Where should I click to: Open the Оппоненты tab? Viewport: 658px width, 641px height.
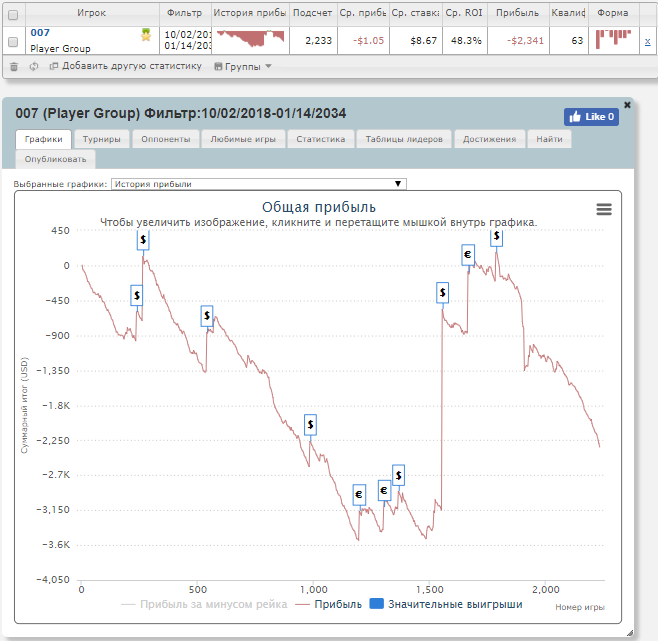click(166, 139)
